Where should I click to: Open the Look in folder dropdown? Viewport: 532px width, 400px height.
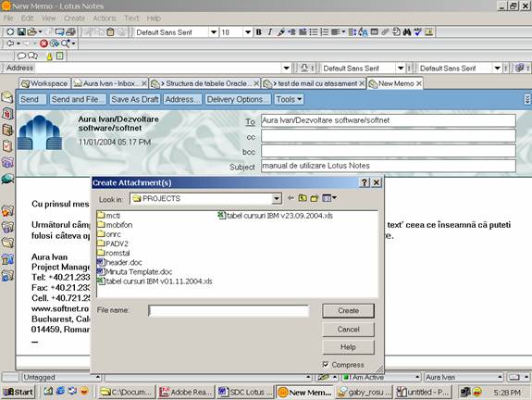pyautogui.click(x=277, y=199)
